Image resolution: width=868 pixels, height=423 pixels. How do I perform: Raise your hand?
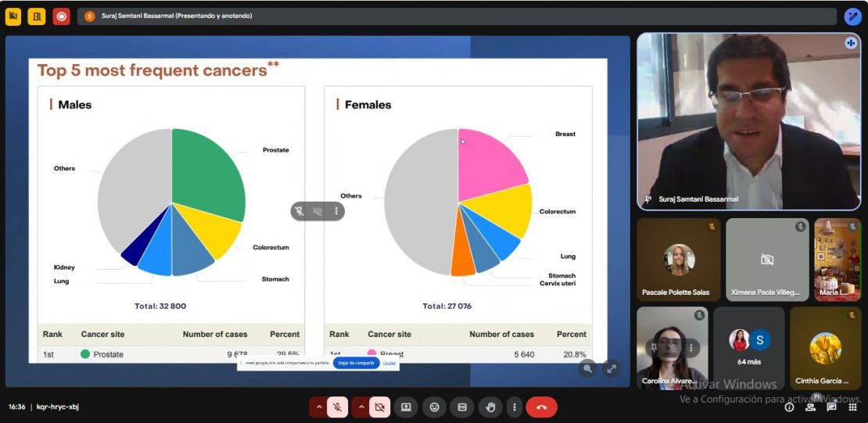coord(490,407)
